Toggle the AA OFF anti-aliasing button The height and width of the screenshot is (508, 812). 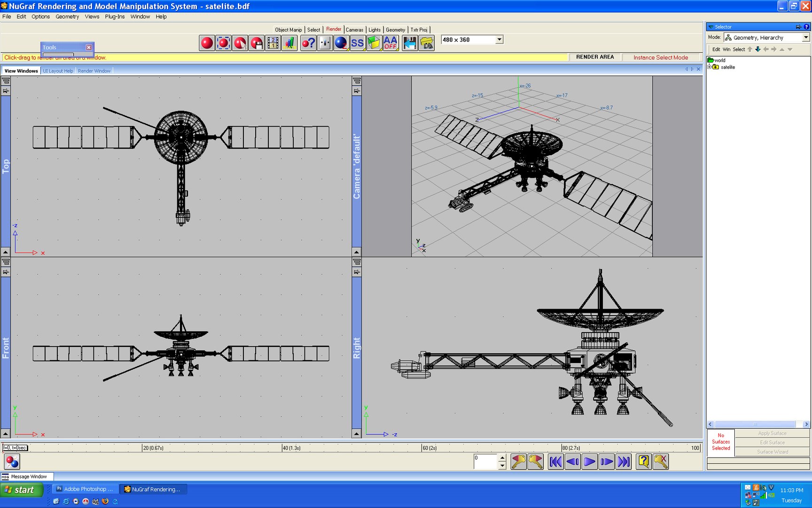390,43
